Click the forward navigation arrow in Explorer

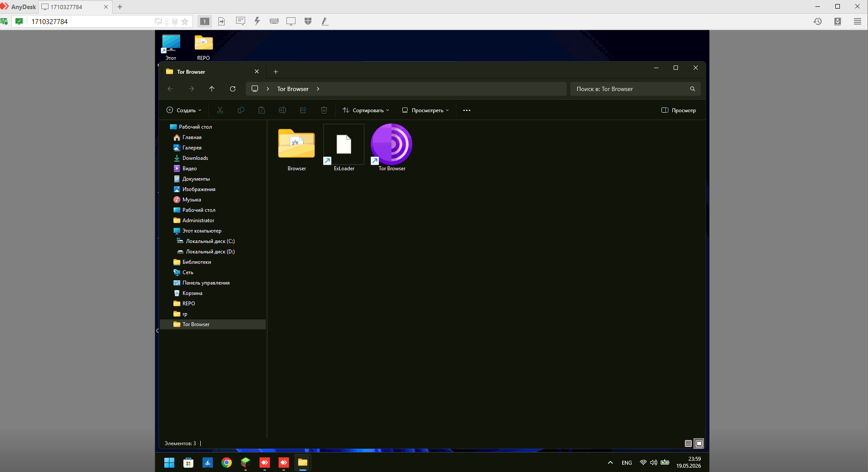click(191, 89)
